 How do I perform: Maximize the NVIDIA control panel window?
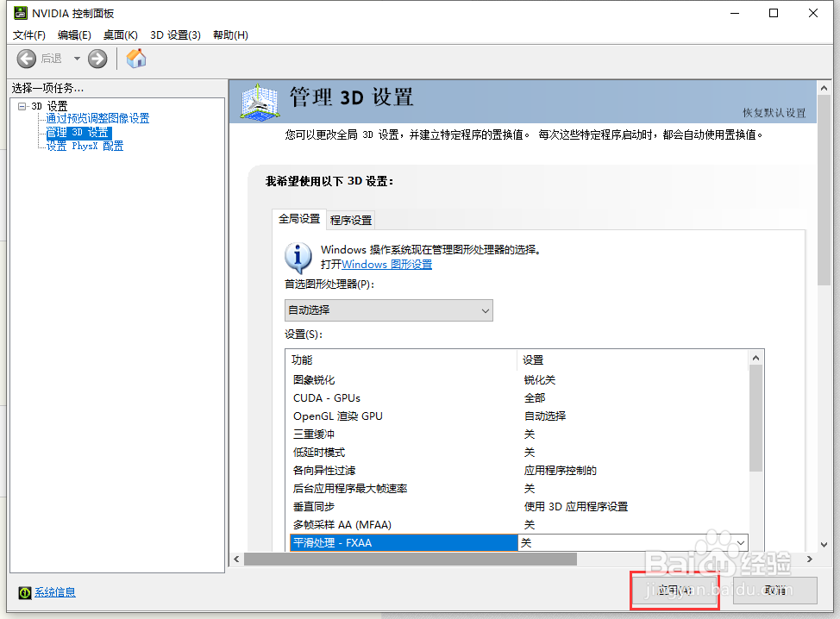pyautogui.click(x=774, y=13)
